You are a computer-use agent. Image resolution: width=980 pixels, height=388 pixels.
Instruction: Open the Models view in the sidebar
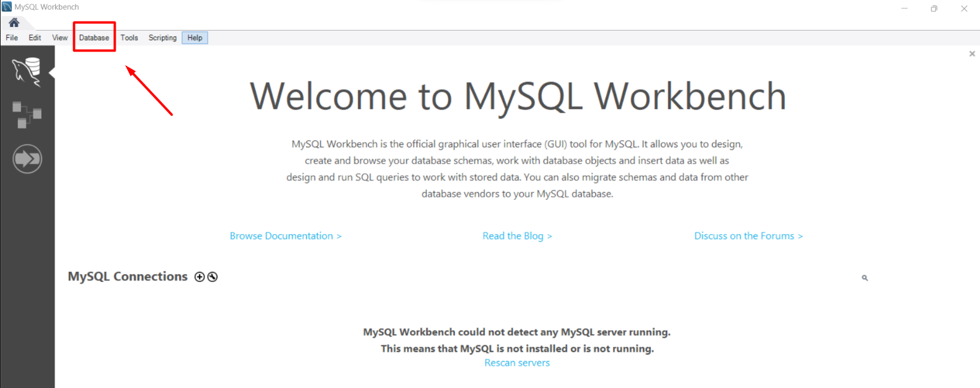(27, 115)
